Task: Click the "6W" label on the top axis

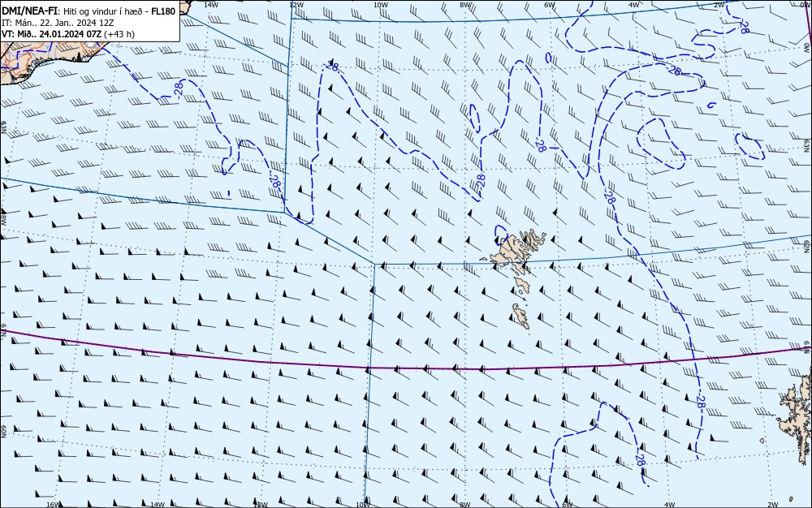Action: click(x=550, y=4)
